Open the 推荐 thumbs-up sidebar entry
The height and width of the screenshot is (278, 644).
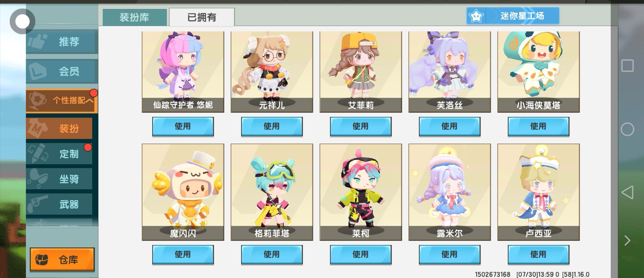[x=62, y=42]
